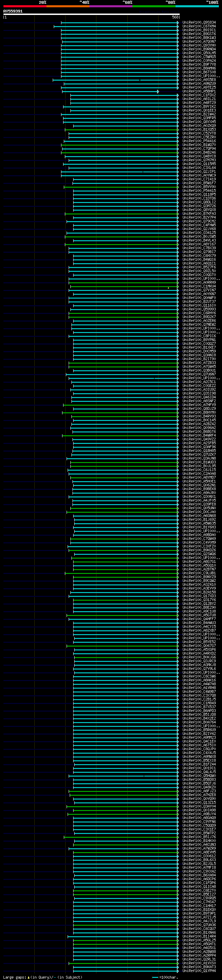Select the UniRef100_Q79CM2 label
This screenshot has width=222, height=980.
click(x=199, y=221)
